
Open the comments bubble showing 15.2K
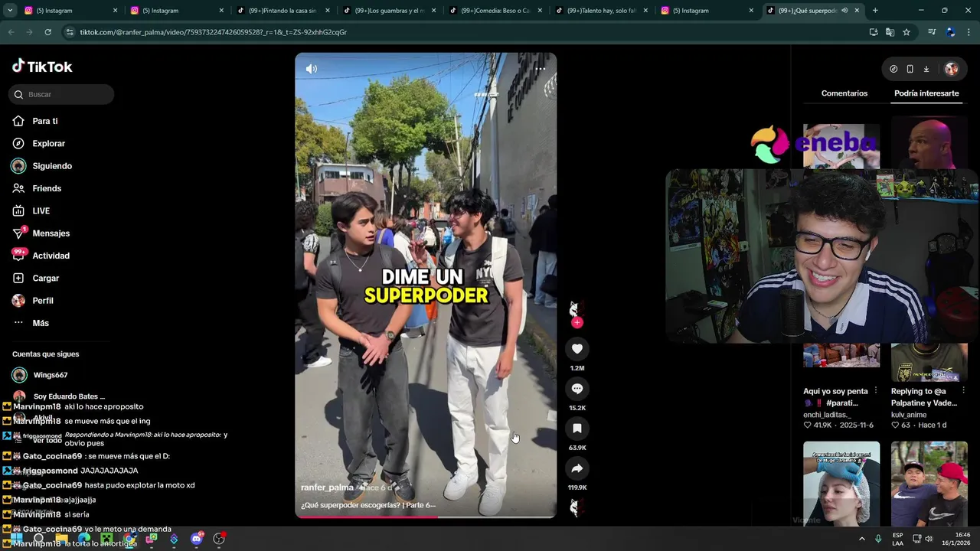point(577,389)
